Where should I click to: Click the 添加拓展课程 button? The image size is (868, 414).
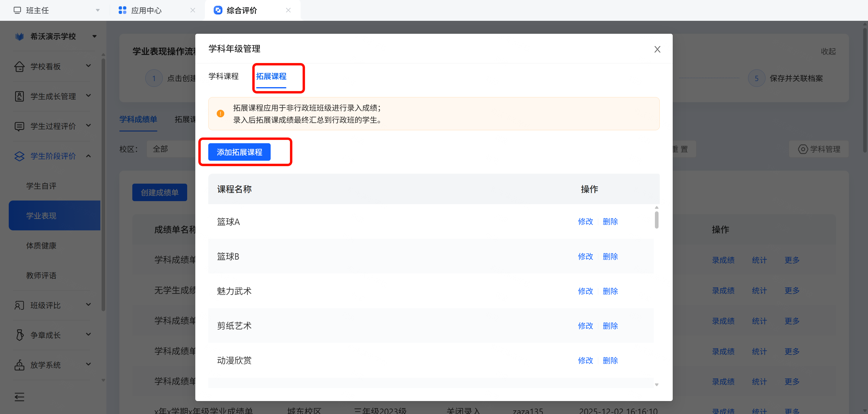click(x=239, y=152)
